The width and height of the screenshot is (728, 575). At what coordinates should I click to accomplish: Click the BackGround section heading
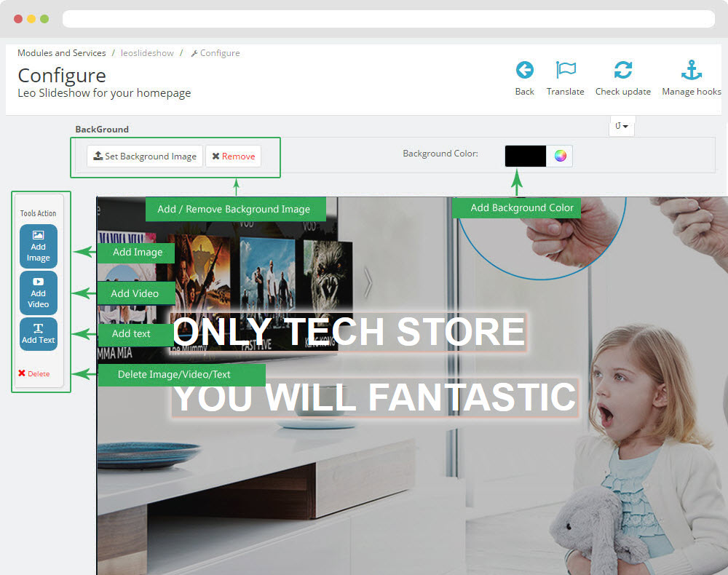click(102, 130)
